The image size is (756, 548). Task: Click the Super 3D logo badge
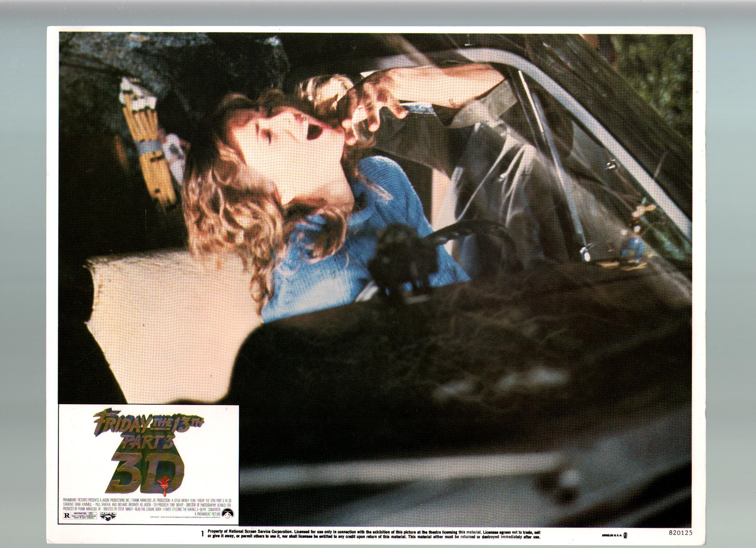[x=108, y=516]
